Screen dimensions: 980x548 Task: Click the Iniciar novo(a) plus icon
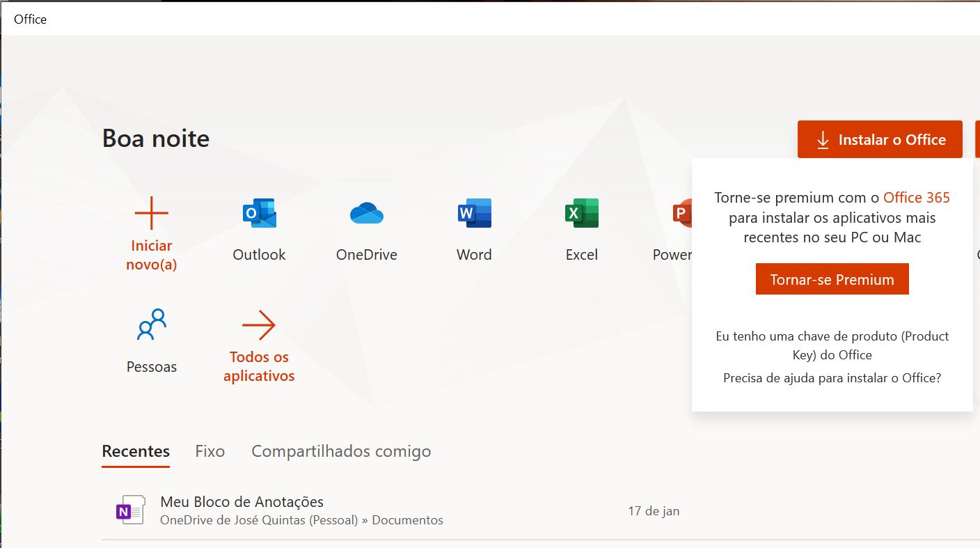pos(152,213)
